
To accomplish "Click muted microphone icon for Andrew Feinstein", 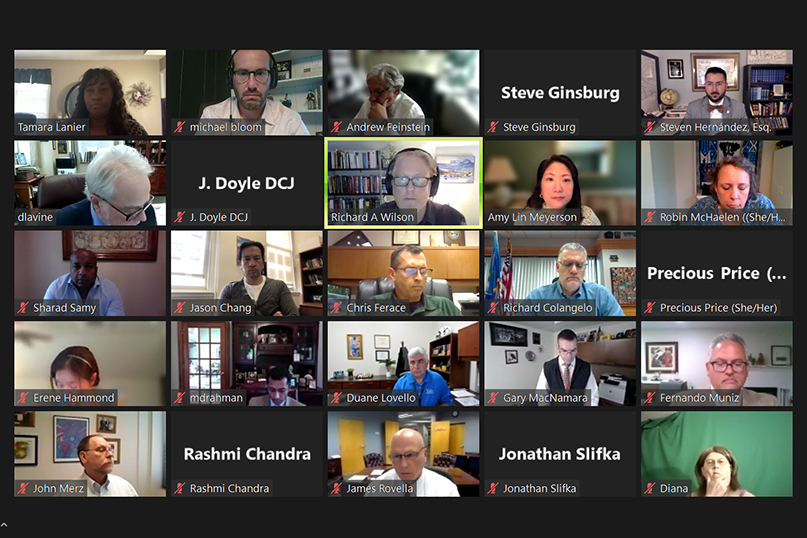I will coord(336,127).
